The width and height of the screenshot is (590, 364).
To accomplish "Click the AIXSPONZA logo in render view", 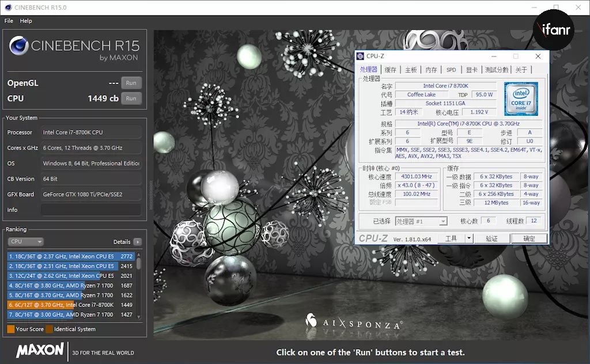I will 354,323.
